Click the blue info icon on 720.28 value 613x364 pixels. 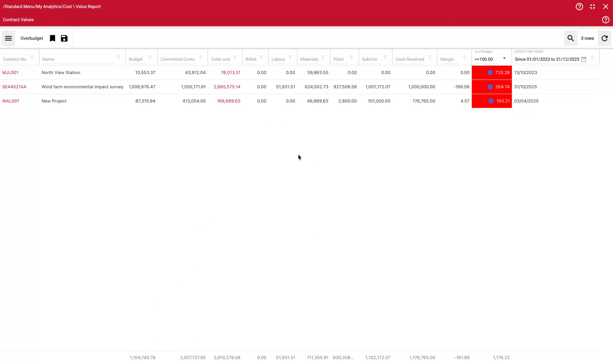[490, 72]
